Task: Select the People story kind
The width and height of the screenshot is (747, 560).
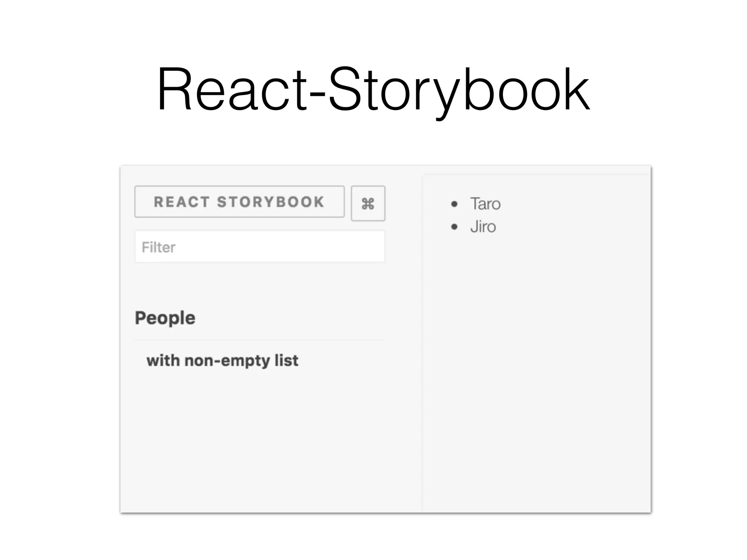Action: [165, 318]
